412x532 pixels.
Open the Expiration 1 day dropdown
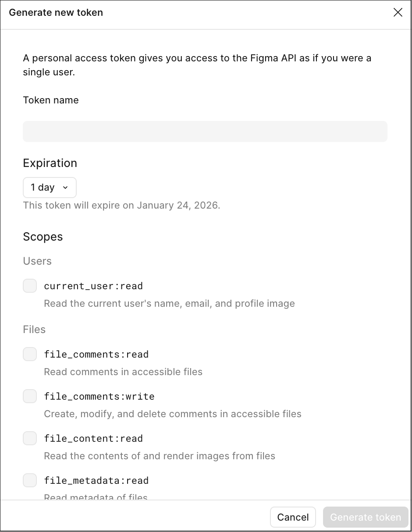click(x=50, y=188)
